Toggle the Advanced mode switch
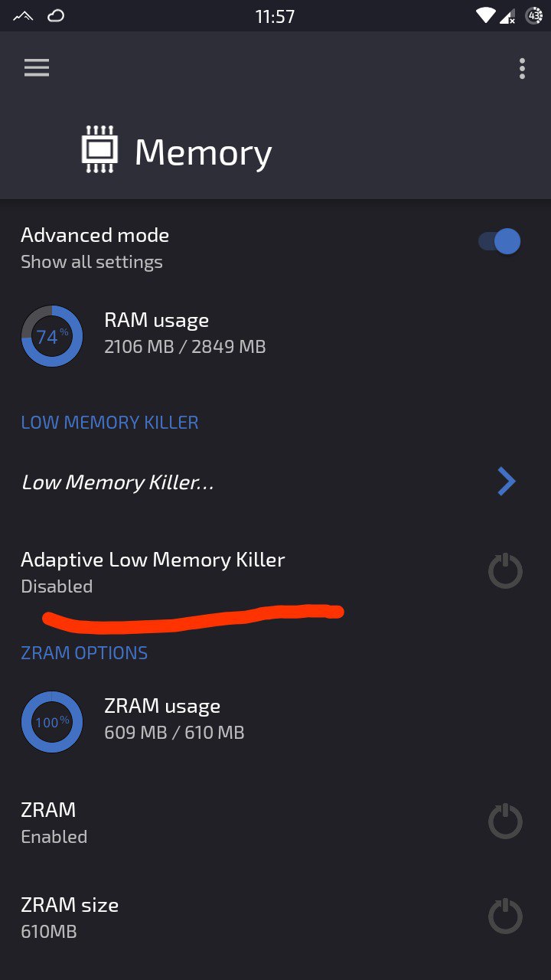This screenshot has width=551, height=980. (x=500, y=242)
